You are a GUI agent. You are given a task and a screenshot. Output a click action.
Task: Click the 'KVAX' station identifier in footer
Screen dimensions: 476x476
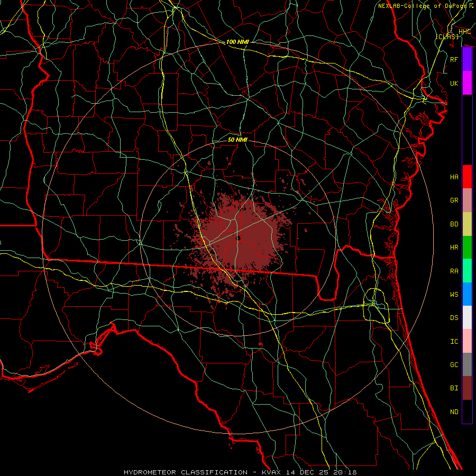click(271, 472)
